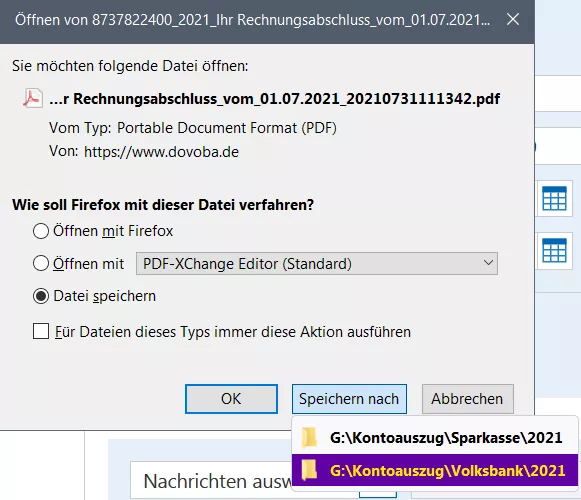Image resolution: width=581 pixels, height=500 pixels.
Task: Click the PDF file icon beside the filename
Action: pyautogui.click(x=33, y=98)
